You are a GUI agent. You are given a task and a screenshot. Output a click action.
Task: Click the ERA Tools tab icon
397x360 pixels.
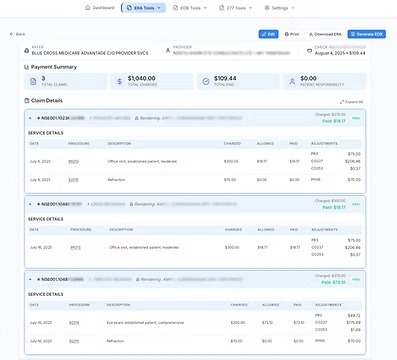point(129,8)
